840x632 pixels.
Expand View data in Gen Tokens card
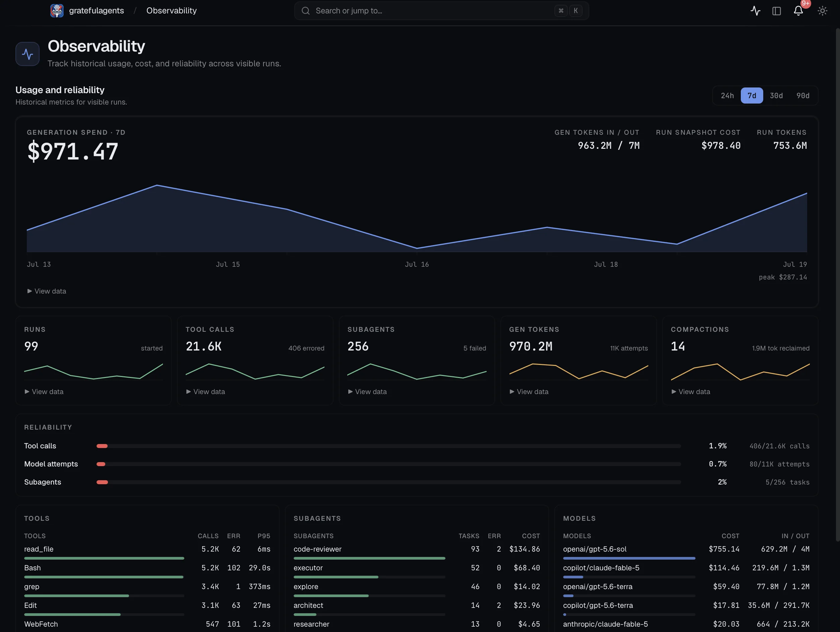click(529, 391)
